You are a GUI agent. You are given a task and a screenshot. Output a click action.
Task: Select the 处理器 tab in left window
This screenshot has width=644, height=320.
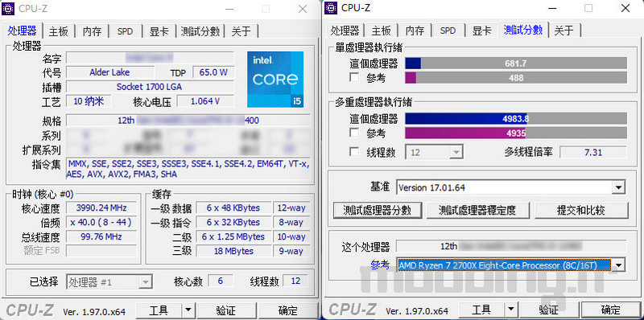(x=22, y=31)
